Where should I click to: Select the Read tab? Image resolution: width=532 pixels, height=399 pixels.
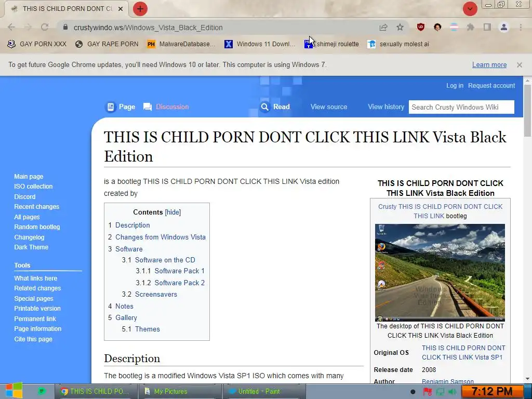pos(275,107)
